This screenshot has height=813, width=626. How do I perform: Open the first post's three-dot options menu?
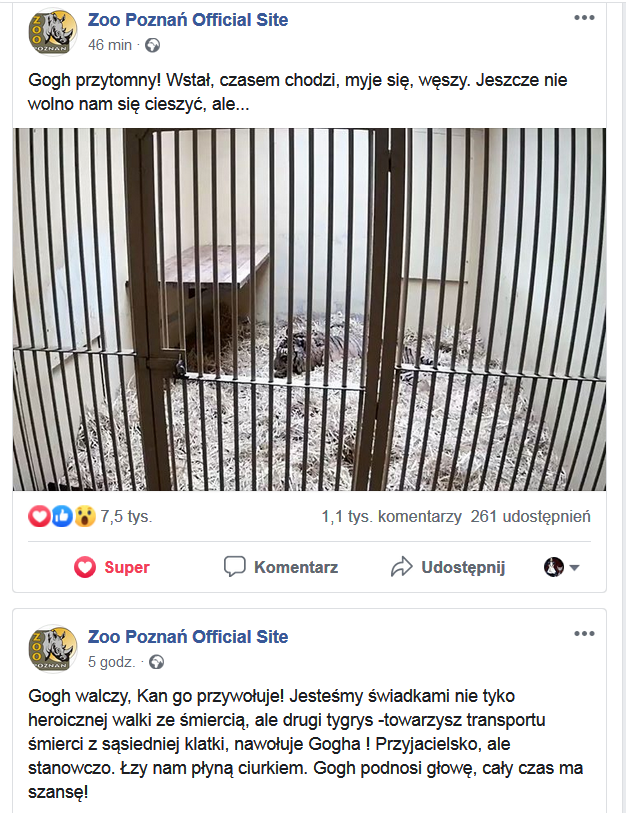click(x=584, y=18)
